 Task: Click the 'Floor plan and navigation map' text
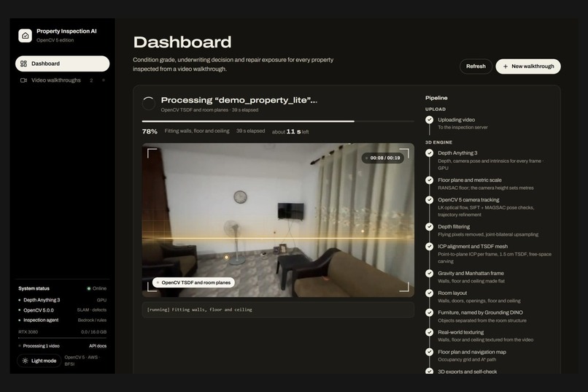click(472, 352)
